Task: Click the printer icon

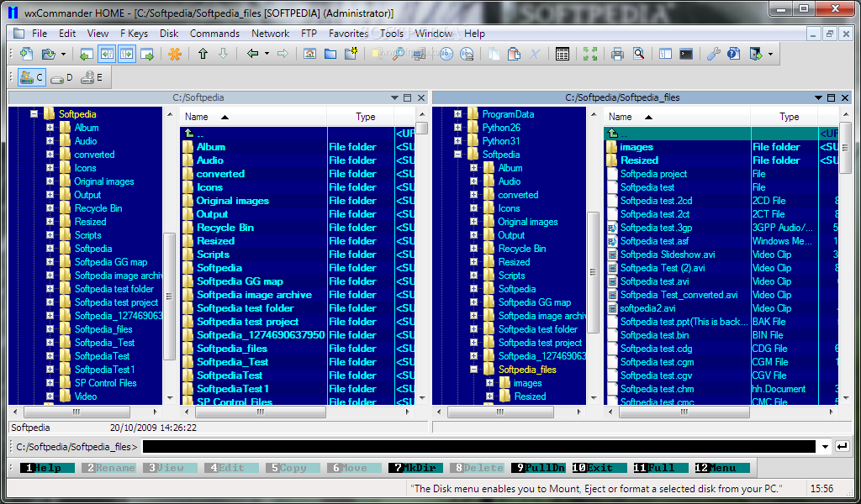Action: coord(618,54)
